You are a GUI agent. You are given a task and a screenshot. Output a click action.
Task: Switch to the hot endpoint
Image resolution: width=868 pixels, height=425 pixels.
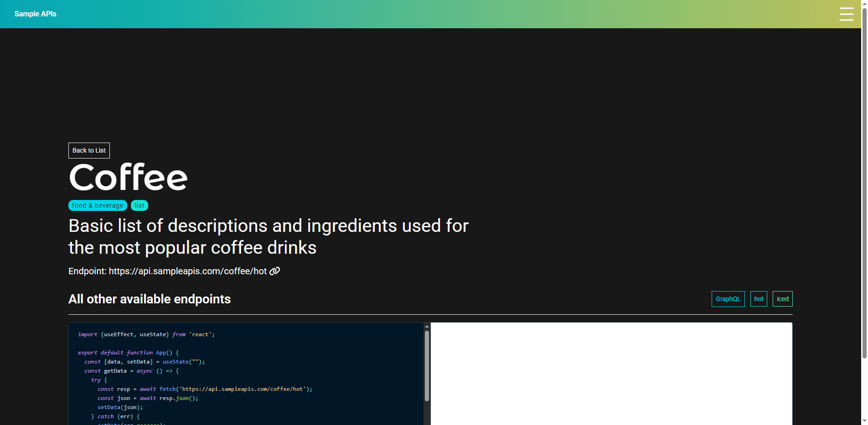(759, 299)
